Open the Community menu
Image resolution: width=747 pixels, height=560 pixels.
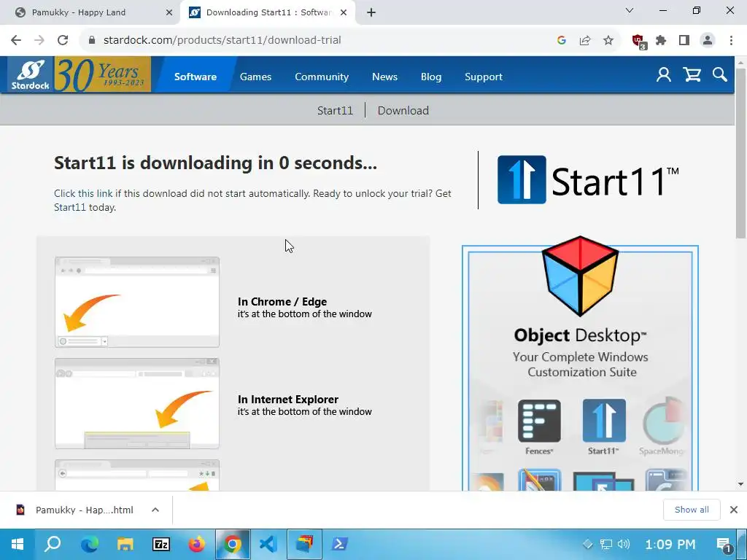[x=322, y=77]
